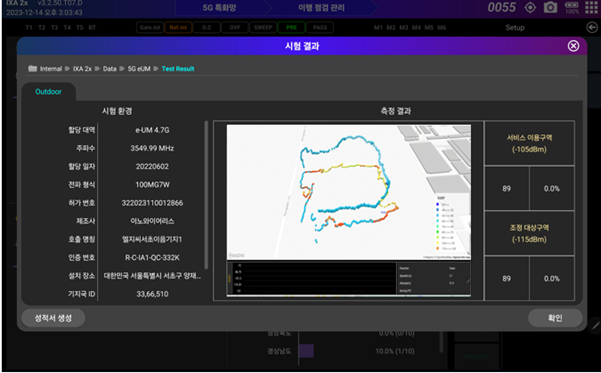
Task: Click the folder icon in breadcrumb path
Action: 33,69
